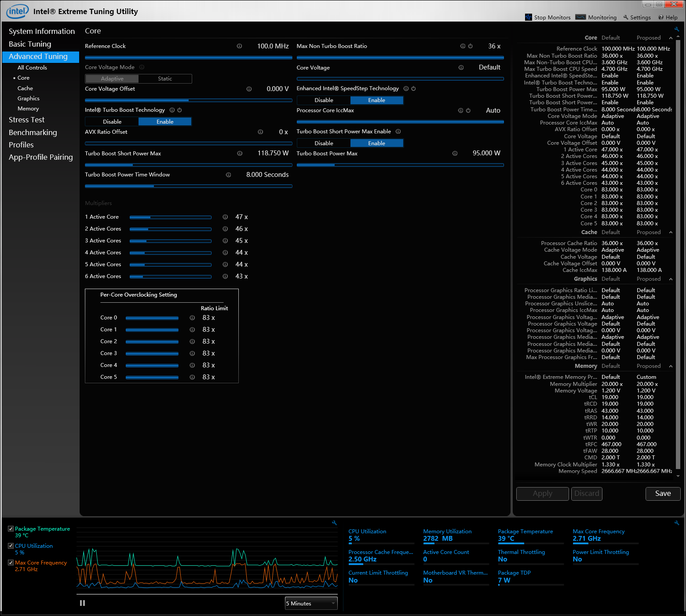
Task: Open System Information page
Action: coord(42,31)
